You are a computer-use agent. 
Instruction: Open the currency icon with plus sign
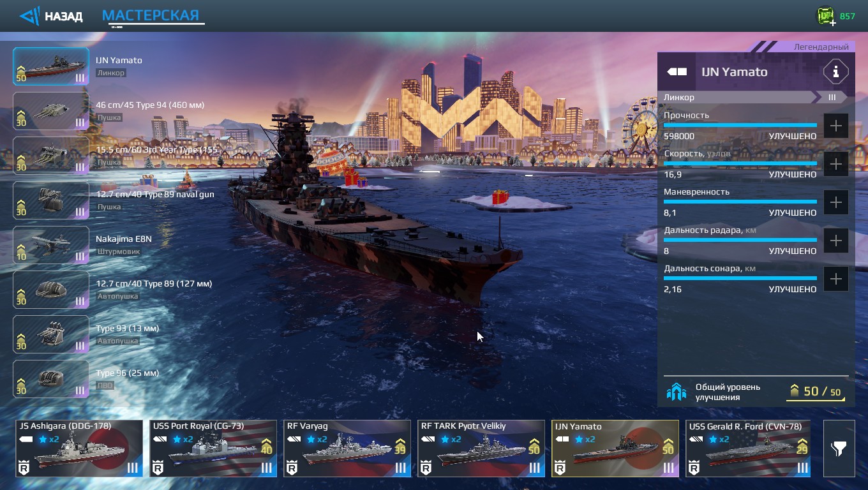[x=827, y=16]
